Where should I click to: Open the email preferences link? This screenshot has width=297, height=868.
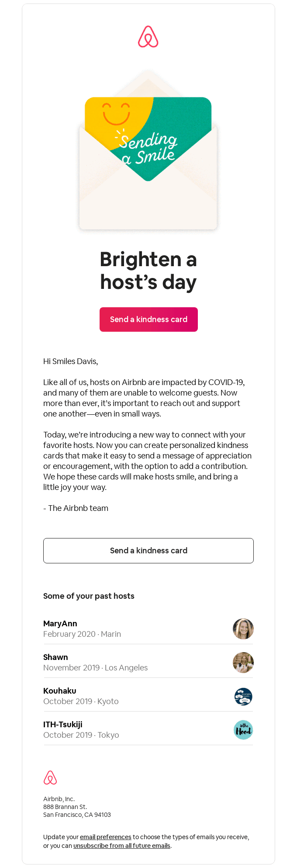(106, 837)
